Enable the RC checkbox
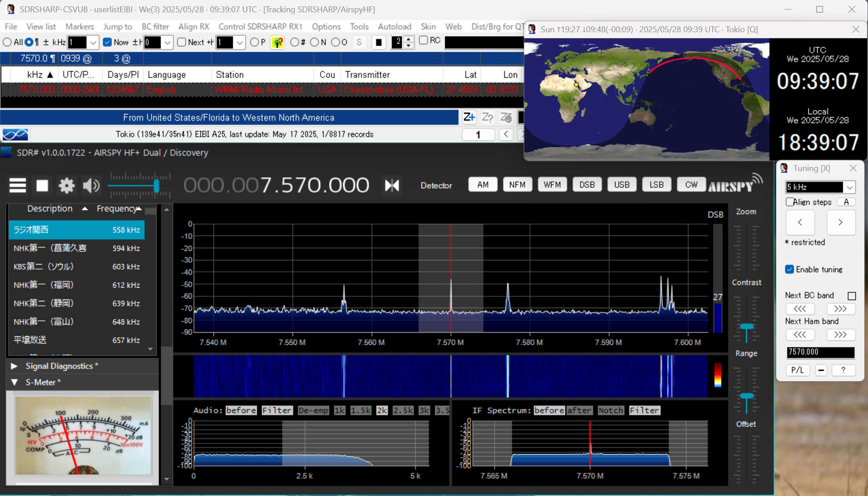Screen dimensions: 868x496 tap(423, 40)
